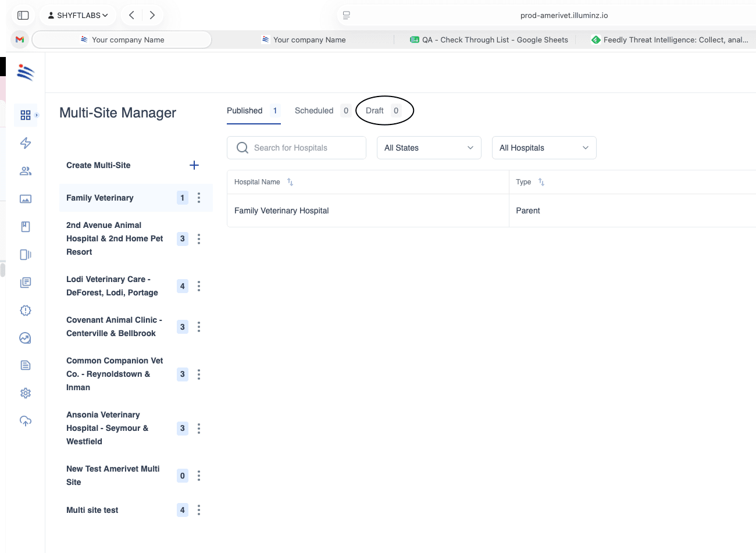This screenshot has height=553, width=756.
Task: Select Lodi Veterinary Care multi-site
Action: pyautogui.click(x=112, y=286)
